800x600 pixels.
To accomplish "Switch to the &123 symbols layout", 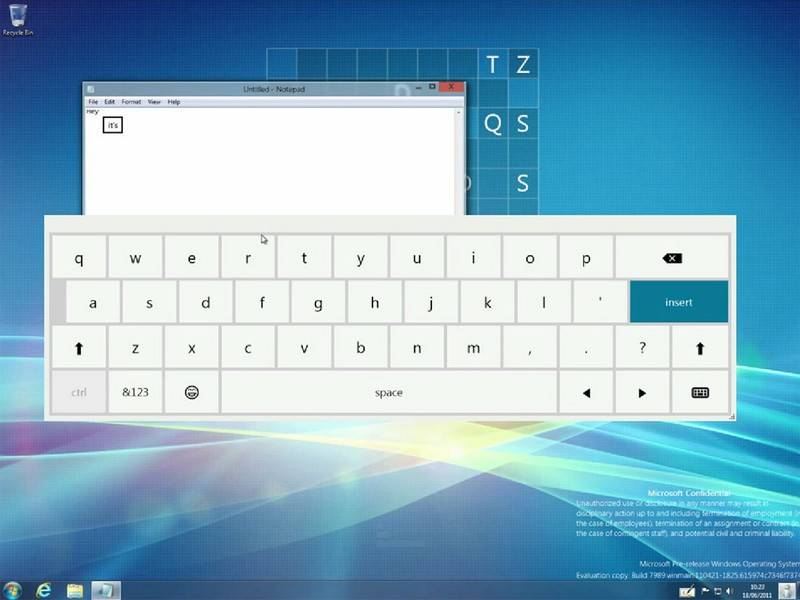I will pyautogui.click(x=135, y=393).
